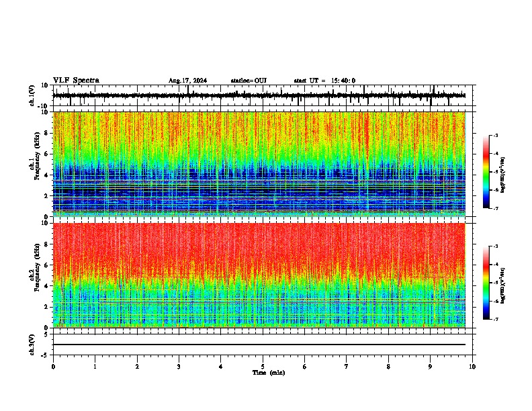The height and width of the screenshot is (411, 532).
Task: Click the 'station=OUI' label
Action: [249, 81]
